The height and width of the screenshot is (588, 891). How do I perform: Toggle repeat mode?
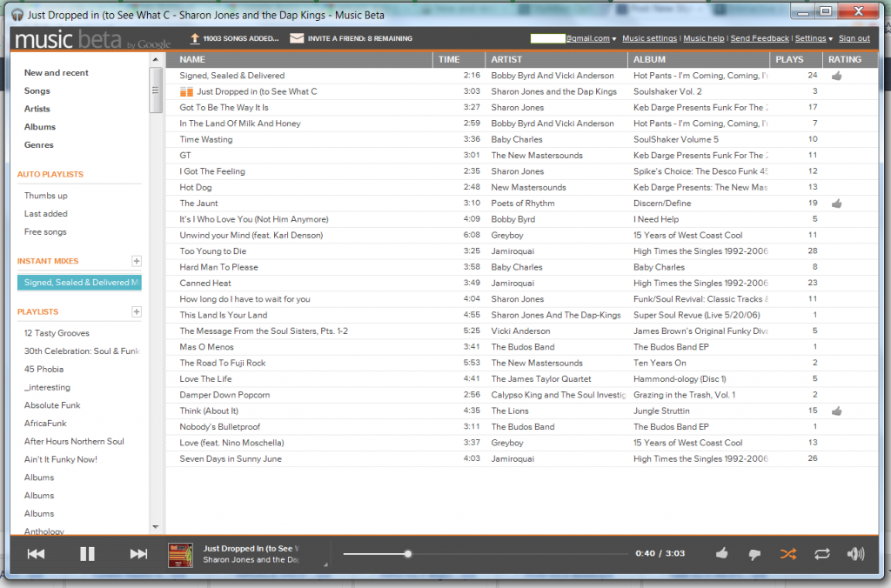821,554
